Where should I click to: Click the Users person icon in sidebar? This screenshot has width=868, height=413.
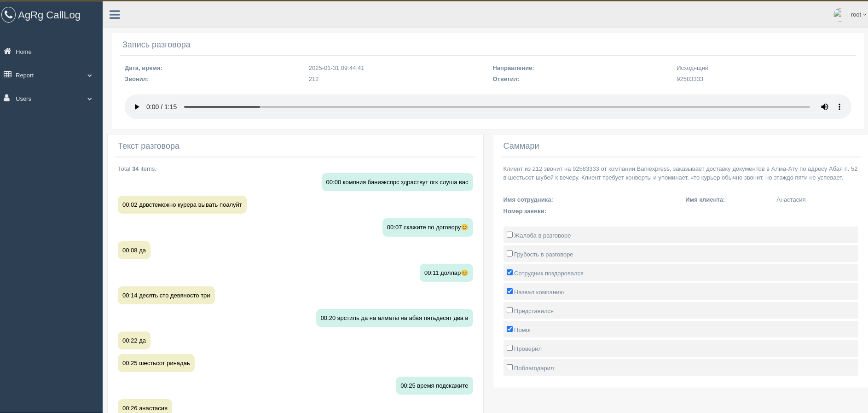[7, 98]
